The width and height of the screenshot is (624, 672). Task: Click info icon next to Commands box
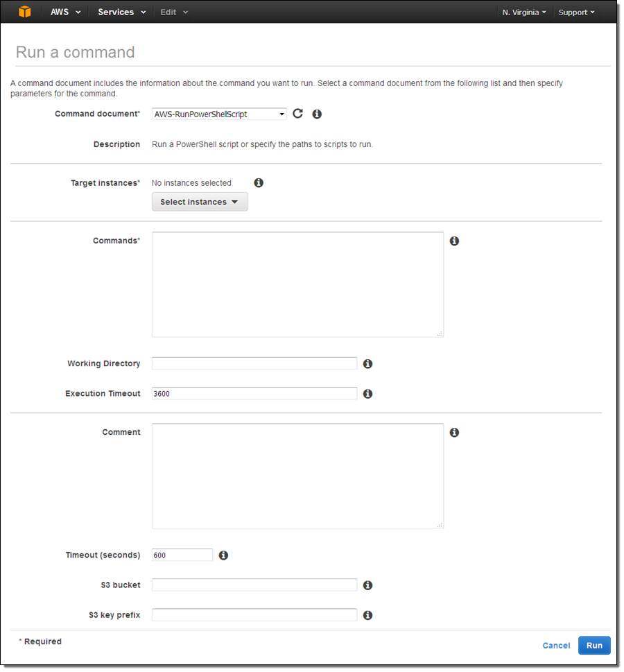click(454, 241)
